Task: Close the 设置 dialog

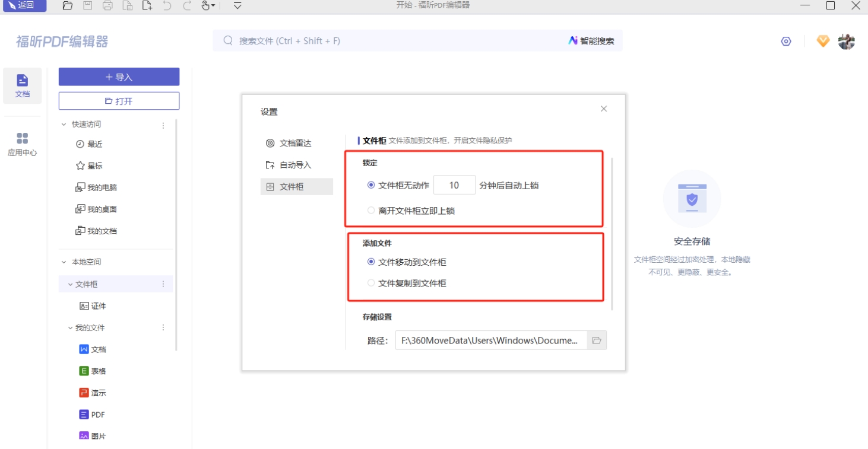Action: pos(604,109)
